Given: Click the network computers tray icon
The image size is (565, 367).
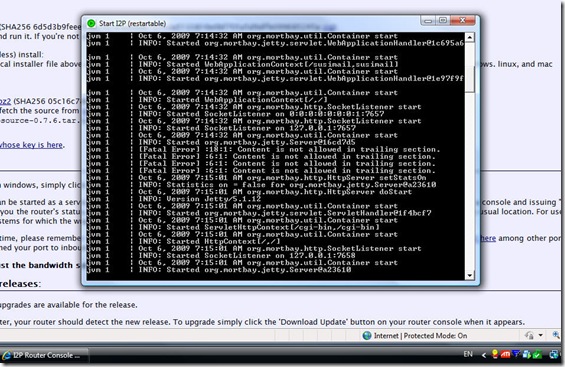Looking at the screenshot, I should [x=554, y=355].
